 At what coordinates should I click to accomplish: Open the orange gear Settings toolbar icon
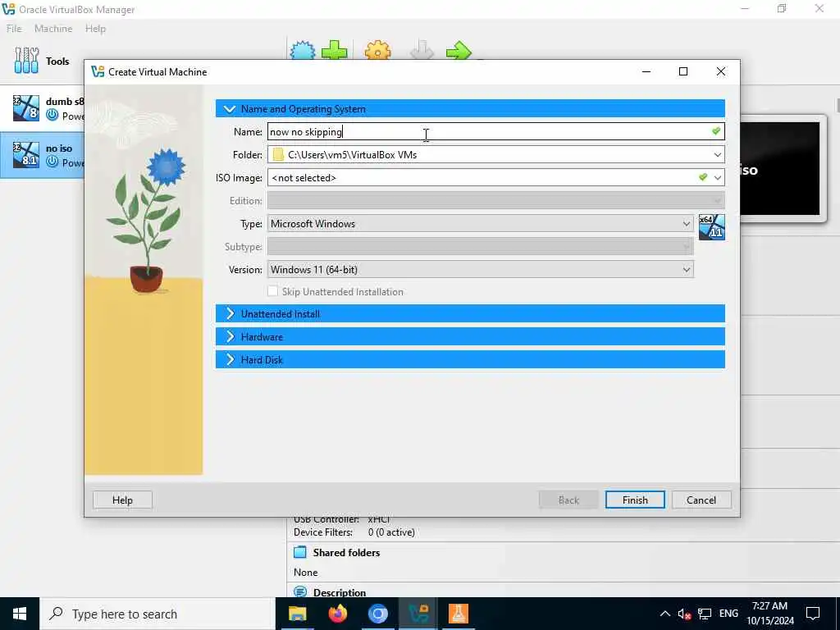[x=377, y=51]
